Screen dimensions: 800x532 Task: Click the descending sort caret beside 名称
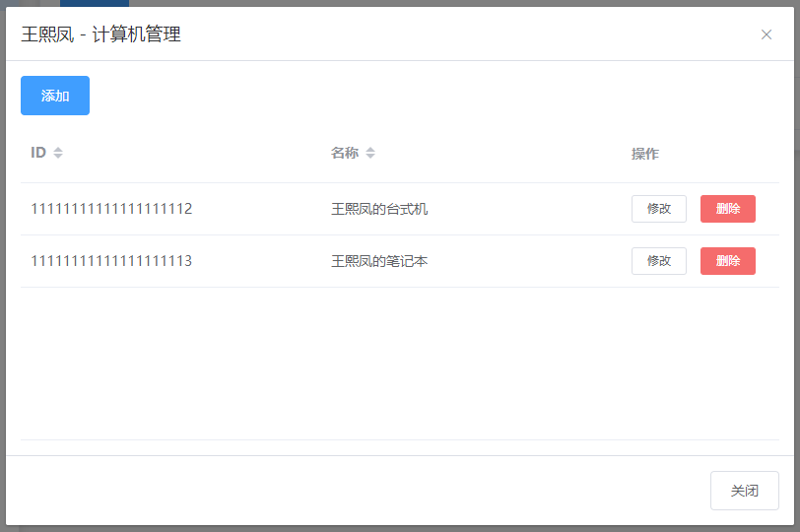[x=370, y=157]
